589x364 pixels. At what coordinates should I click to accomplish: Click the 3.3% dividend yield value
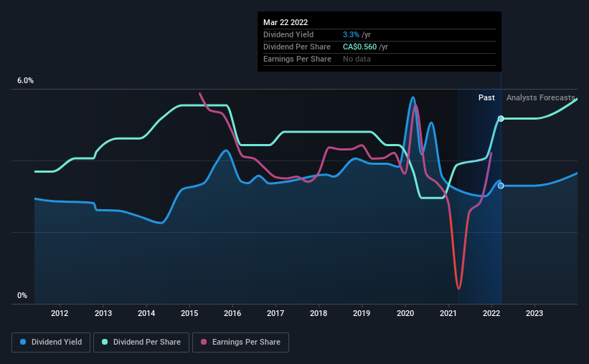click(351, 34)
